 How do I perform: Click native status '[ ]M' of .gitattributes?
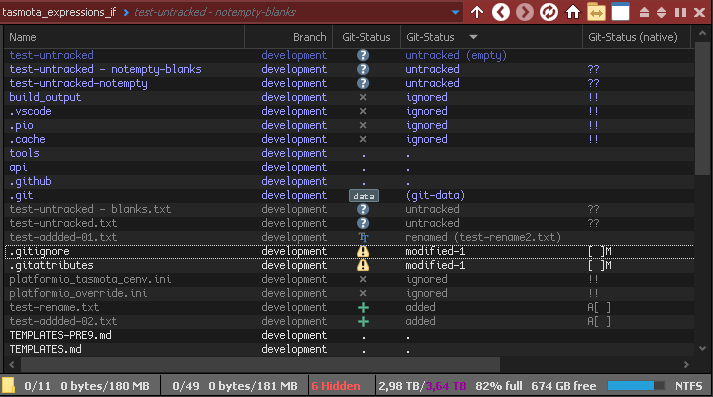(x=600, y=266)
